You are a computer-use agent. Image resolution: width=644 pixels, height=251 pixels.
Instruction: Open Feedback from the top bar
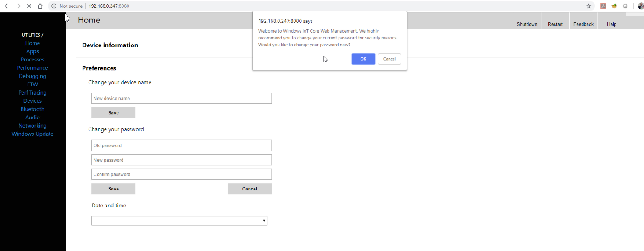(x=583, y=24)
